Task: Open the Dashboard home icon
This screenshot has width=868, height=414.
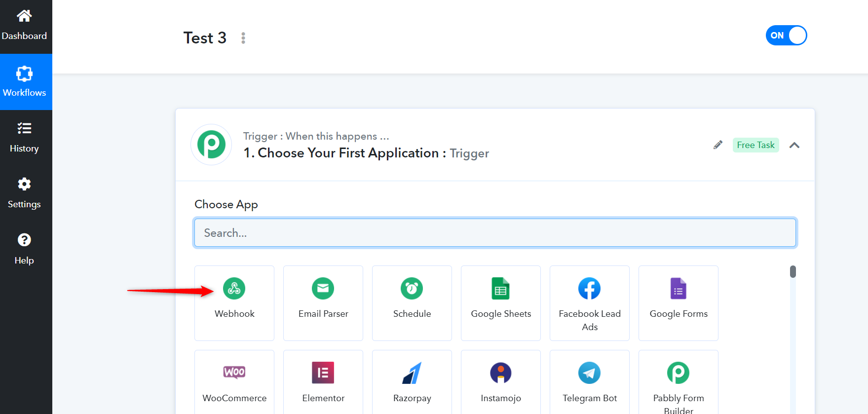Action: pos(24,16)
